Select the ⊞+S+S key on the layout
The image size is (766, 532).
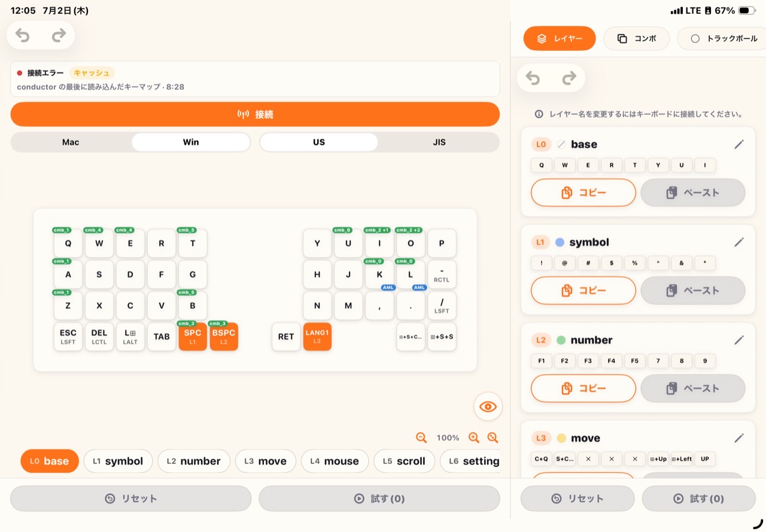point(442,337)
